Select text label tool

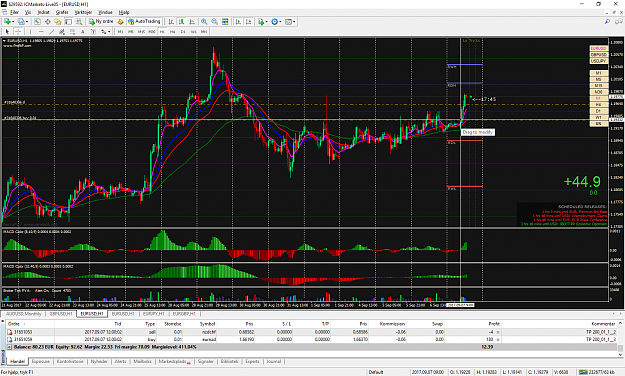click(93, 31)
